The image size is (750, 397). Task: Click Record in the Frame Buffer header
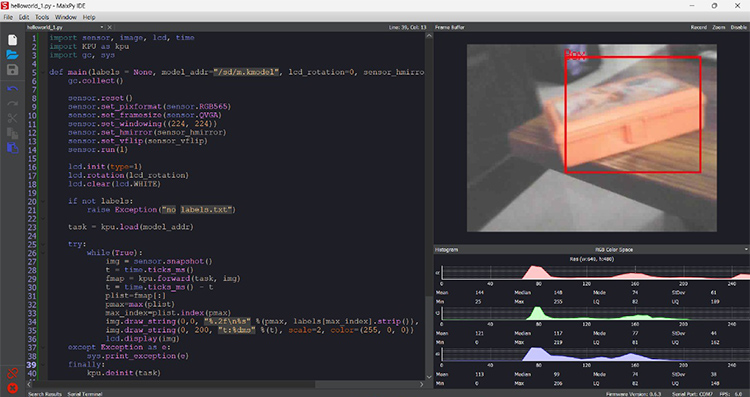point(698,27)
